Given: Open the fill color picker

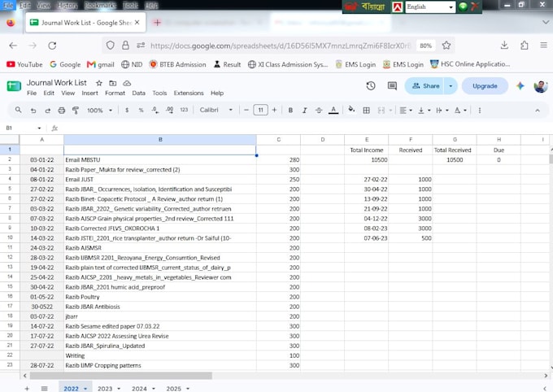Looking at the screenshot, I should 351,110.
